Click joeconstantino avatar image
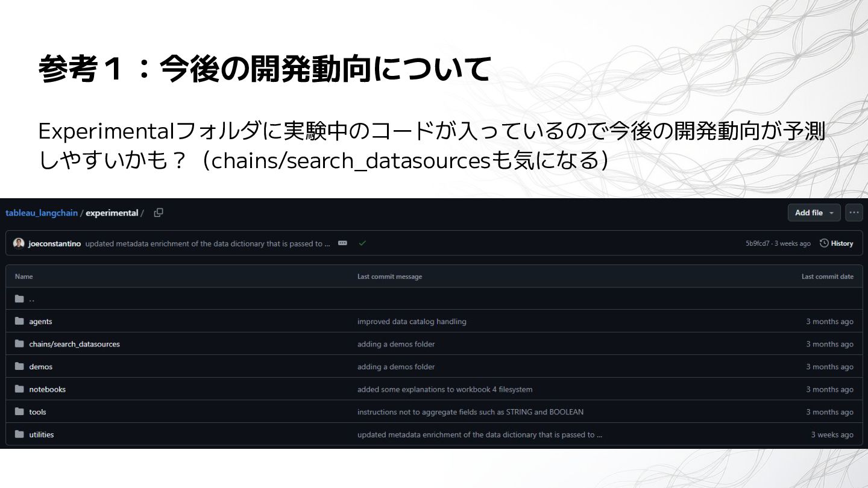Image resolution: width=868 pixels, height=488 pixels. pyautogui.click(x=19, y=243)
